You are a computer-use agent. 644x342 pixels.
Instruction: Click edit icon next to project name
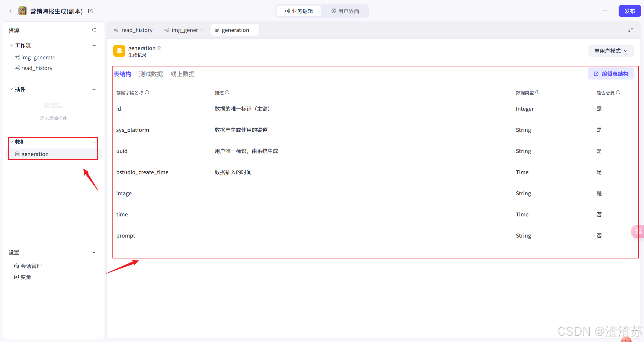pyautogui.click(x=90, y=11)
